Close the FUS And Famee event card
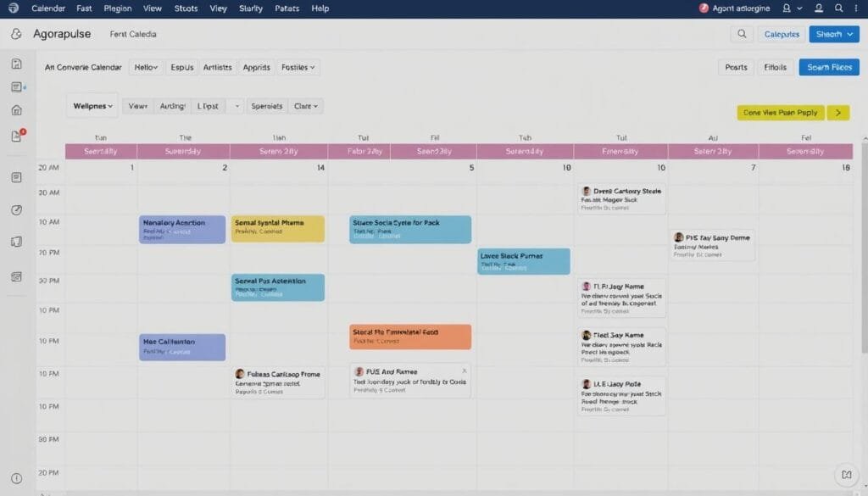The width and height of the screenshot is (868, 496). [464, 371]
